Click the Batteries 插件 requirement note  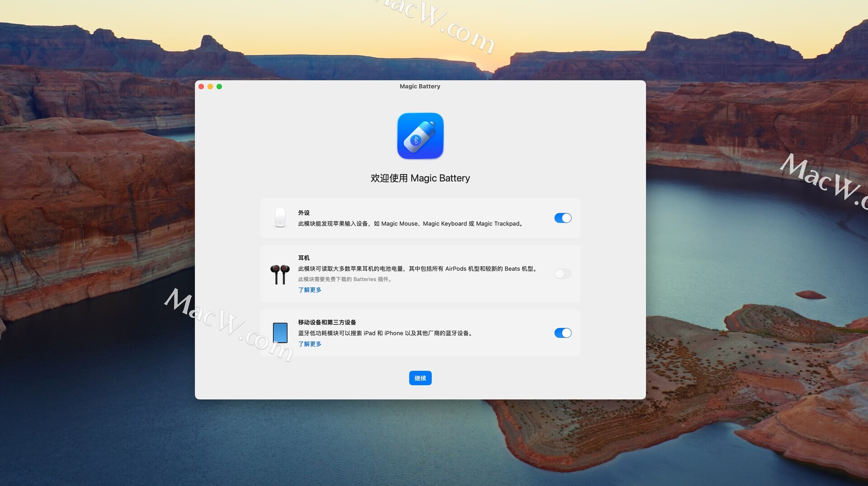click(x=345, y=280)
